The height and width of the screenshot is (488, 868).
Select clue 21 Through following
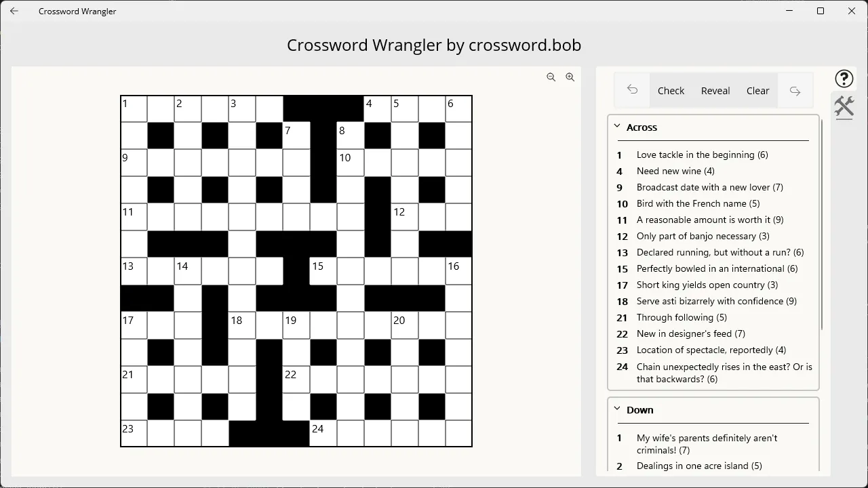(x=713, y=317)
